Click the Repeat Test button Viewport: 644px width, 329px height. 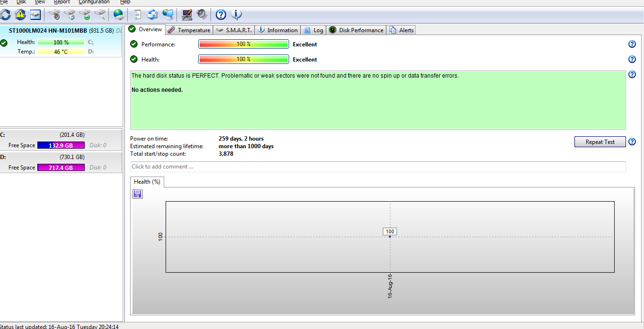600,142
